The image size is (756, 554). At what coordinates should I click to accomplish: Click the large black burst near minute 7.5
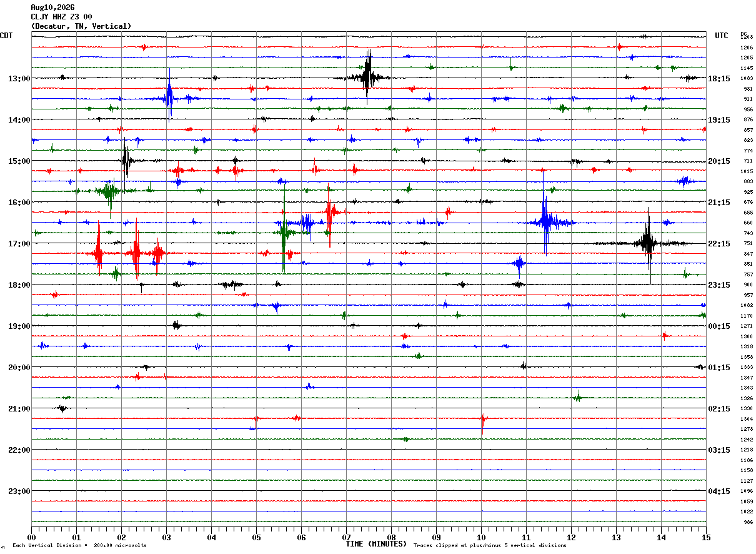(x=367, y=77)
